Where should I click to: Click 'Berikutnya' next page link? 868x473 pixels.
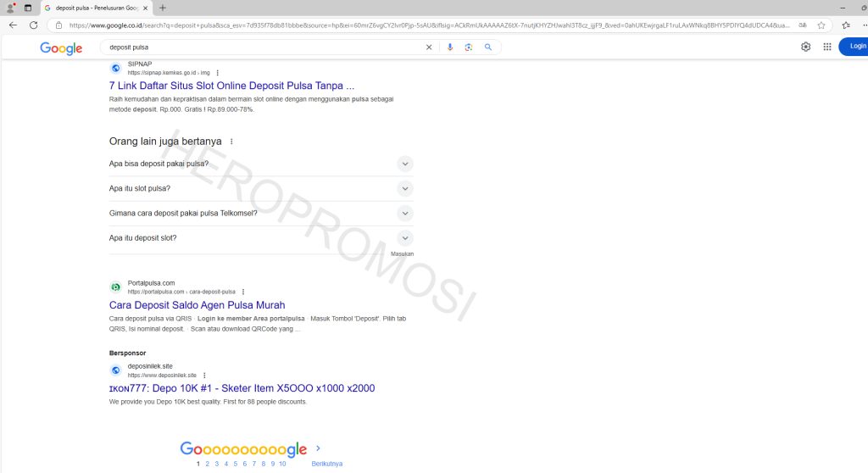(x=326, y=464)
